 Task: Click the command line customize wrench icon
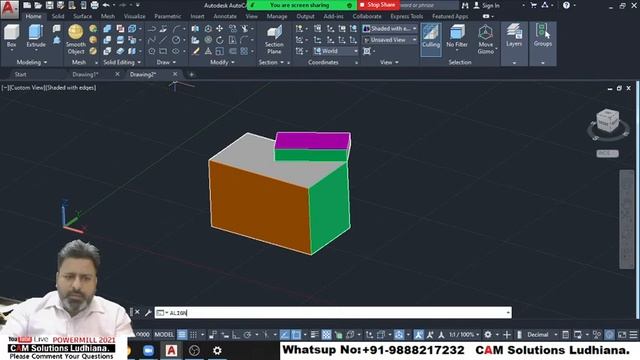[x=148, y=313]
